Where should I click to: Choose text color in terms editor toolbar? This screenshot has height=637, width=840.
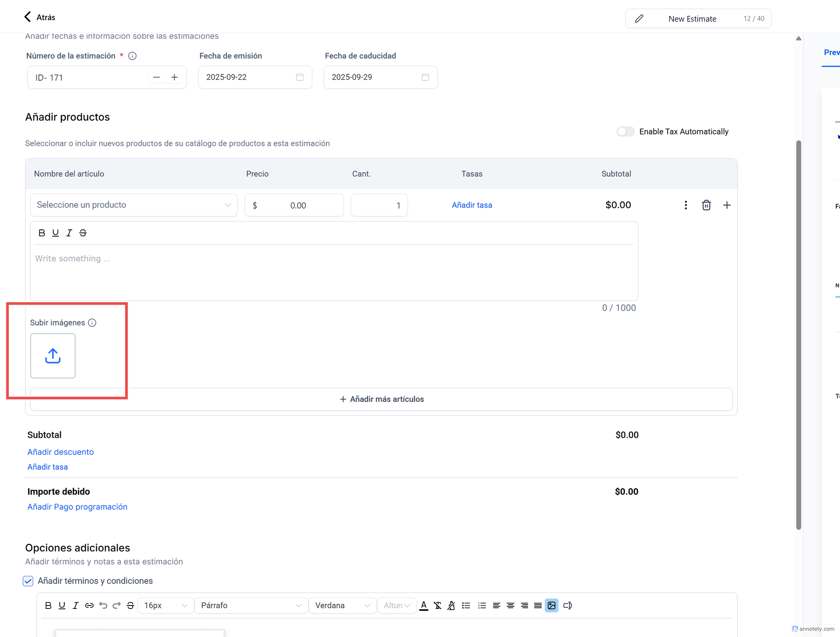[x=424, y=605]
